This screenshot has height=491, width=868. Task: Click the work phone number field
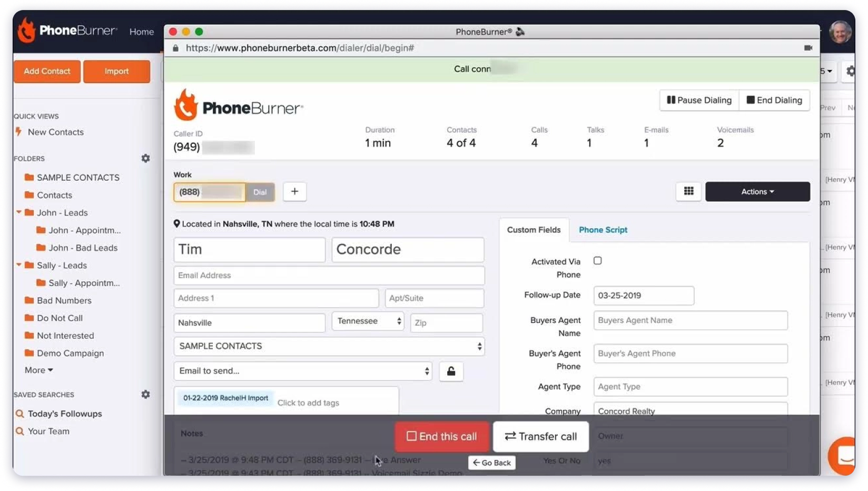click(210, 192)
